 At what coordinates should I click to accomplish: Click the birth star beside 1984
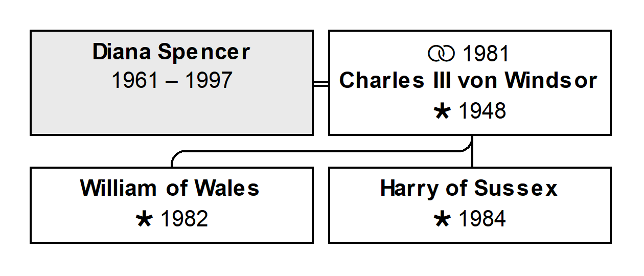coord(441,219)
